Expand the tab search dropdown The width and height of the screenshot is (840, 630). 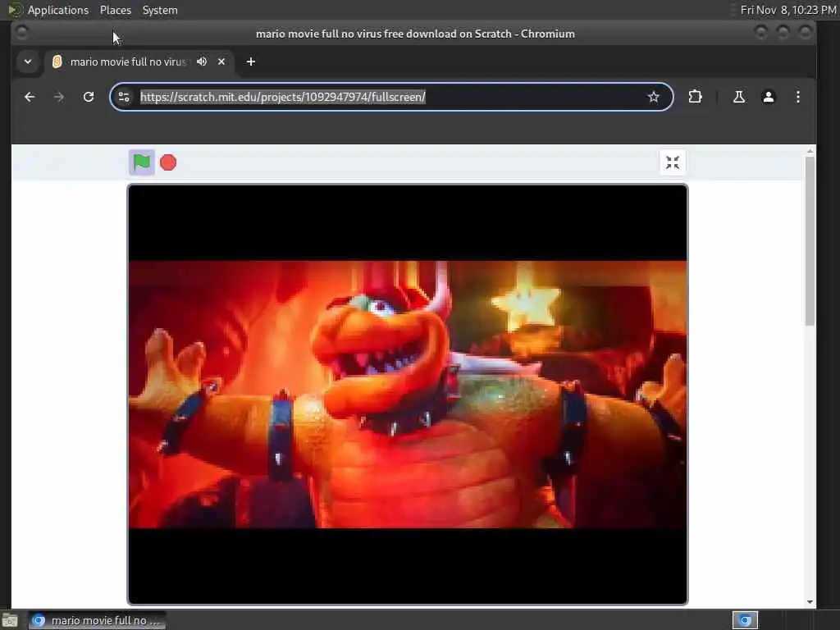coord(28,62)
